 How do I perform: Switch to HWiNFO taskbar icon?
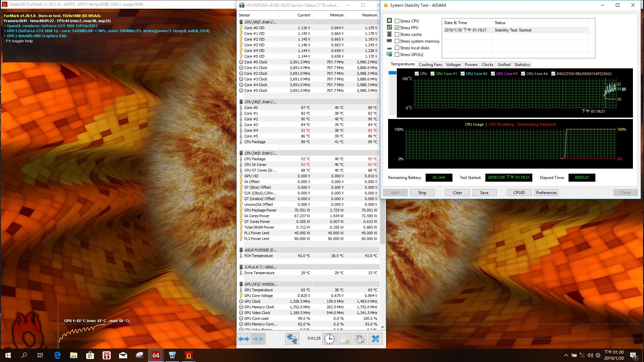(172, 355)
